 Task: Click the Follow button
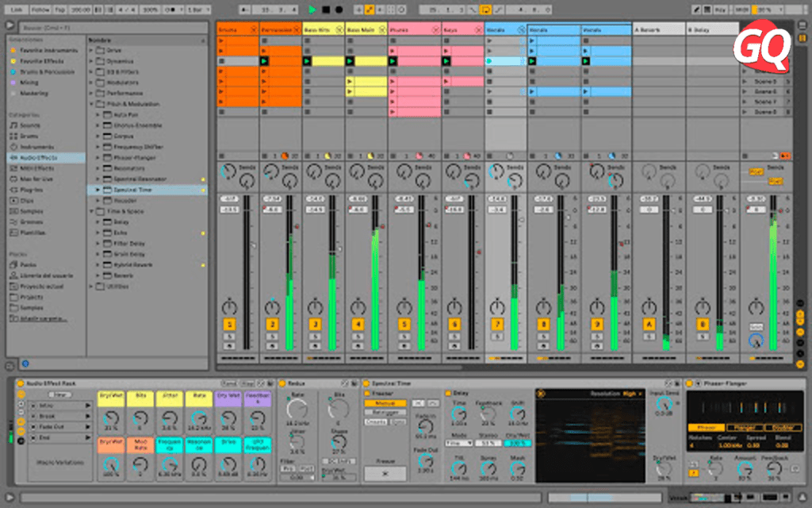[x=40, y=10]
